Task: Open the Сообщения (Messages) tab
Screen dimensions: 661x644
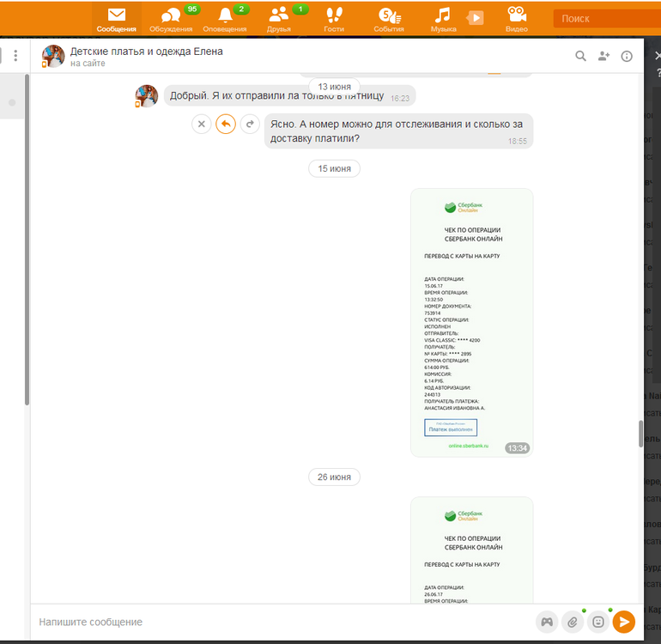Action: coord(116,18)
